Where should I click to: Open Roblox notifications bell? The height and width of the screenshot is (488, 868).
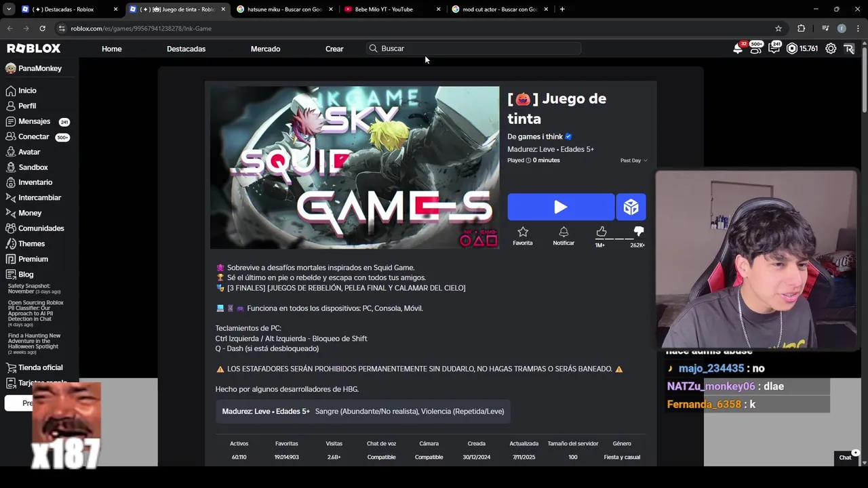point(738,48)
